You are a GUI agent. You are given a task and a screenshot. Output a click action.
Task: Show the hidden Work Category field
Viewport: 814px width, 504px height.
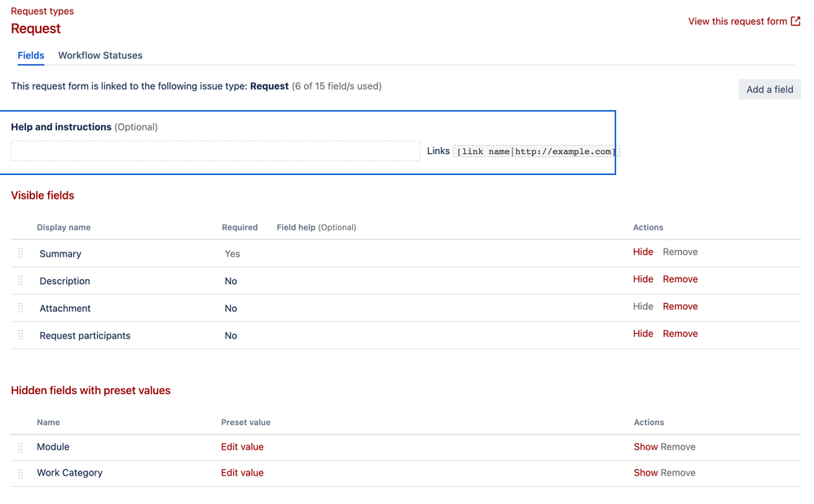coord(646,473)
